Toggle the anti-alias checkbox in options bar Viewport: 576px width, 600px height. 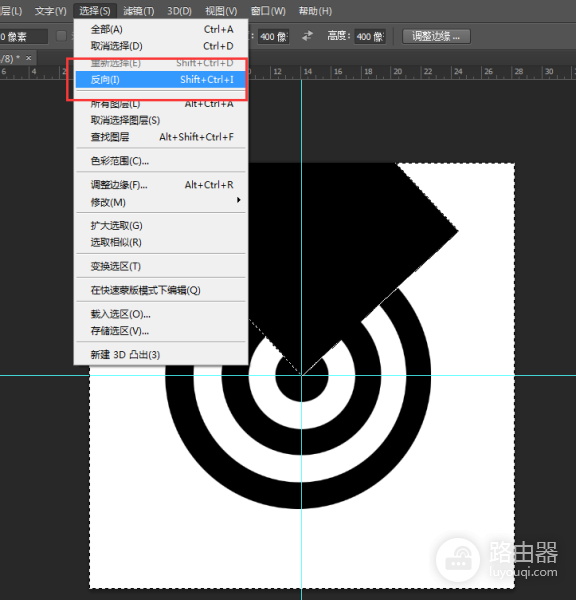[x=61, y=36]
